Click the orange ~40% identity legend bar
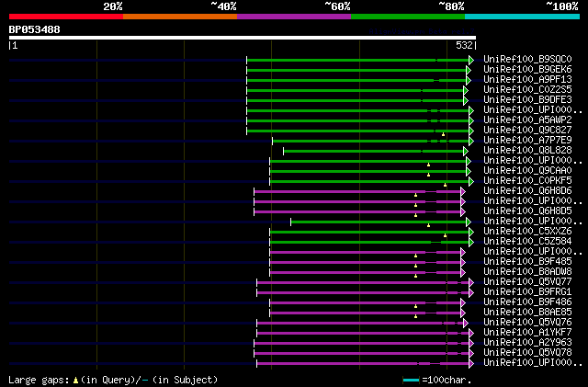The image size is (588, 387). click(x=180, y=17)
